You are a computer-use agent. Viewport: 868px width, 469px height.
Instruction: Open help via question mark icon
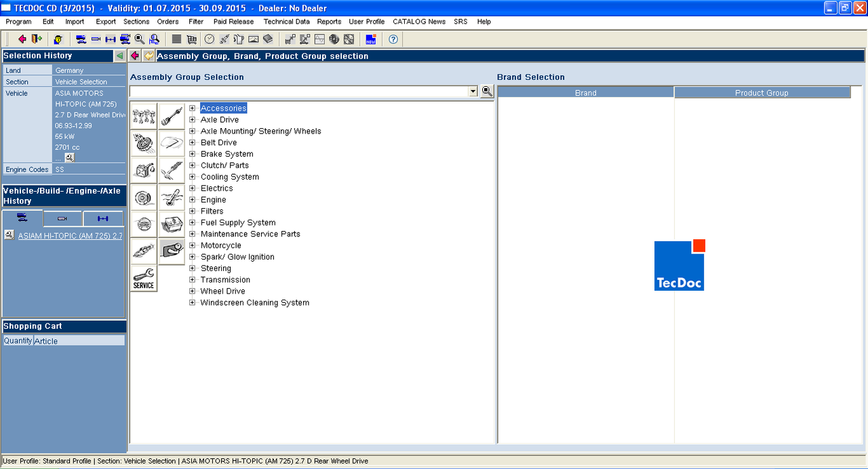pyautogui.click(x=393, y=39)
